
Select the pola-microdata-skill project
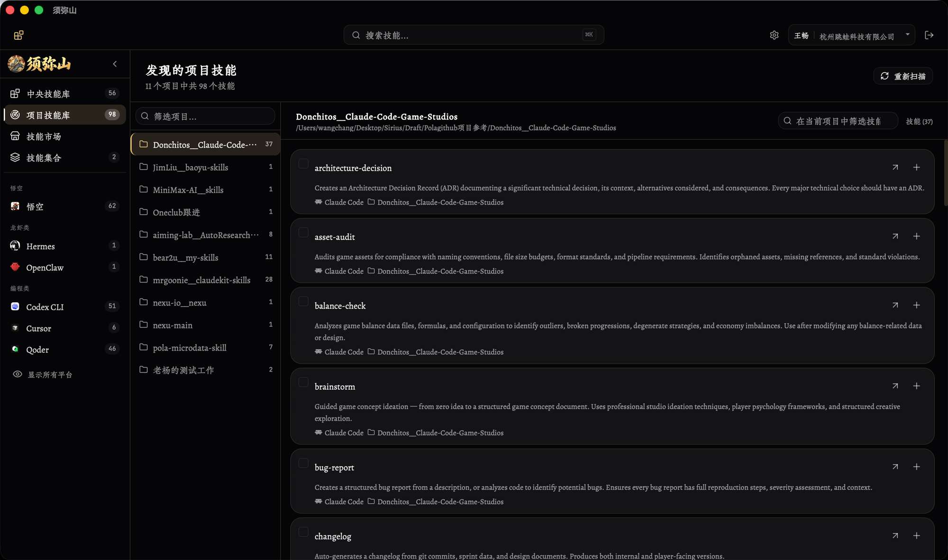pyautogui.click(x=206, y=348)
